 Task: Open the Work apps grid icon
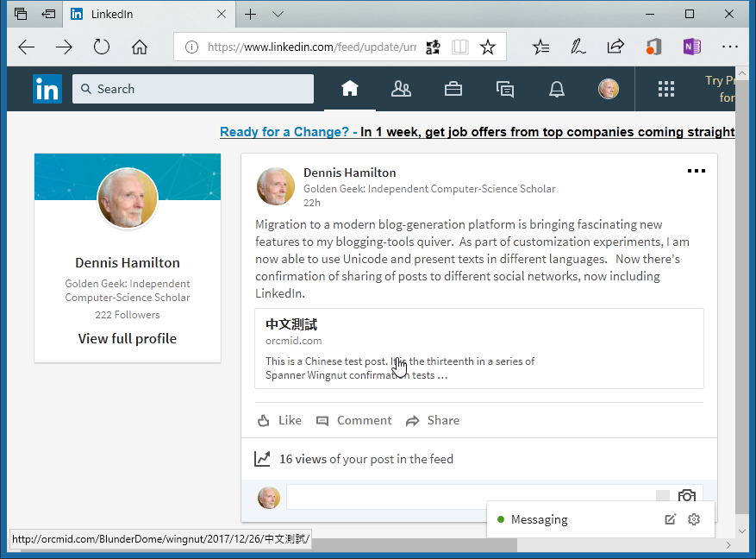(x=665, y=89)
